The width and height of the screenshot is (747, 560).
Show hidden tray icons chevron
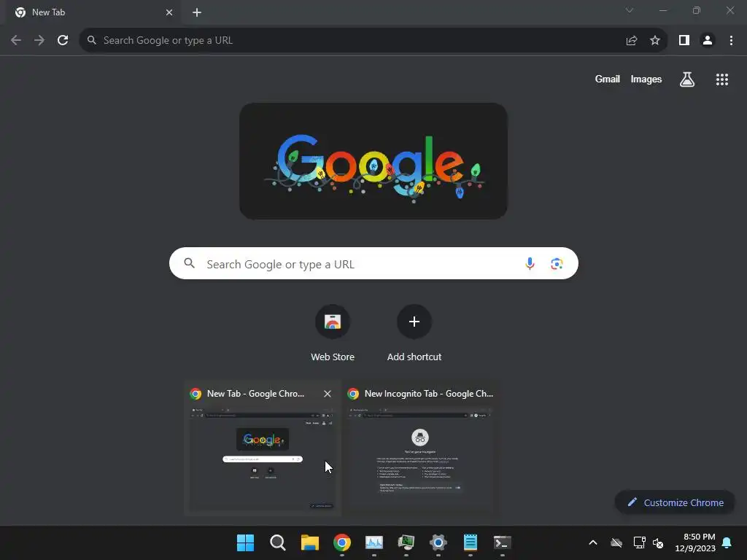click(x=593, y=542)
